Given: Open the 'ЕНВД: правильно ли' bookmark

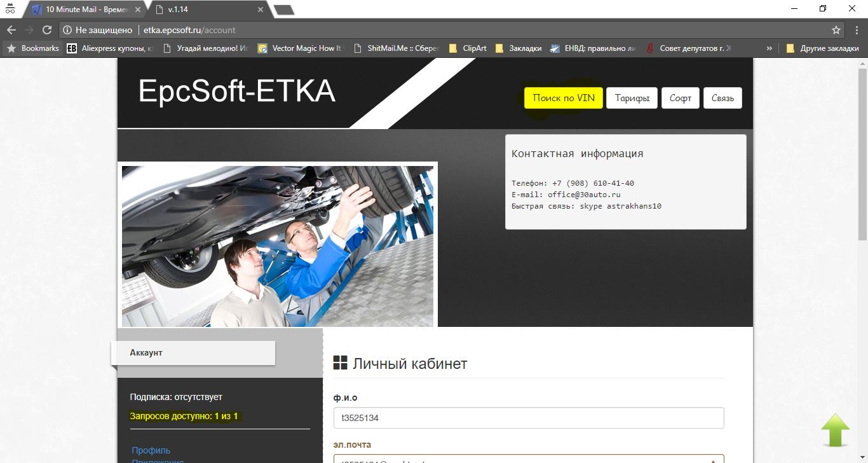Looking at the screenshot, I should click(593, 48).
